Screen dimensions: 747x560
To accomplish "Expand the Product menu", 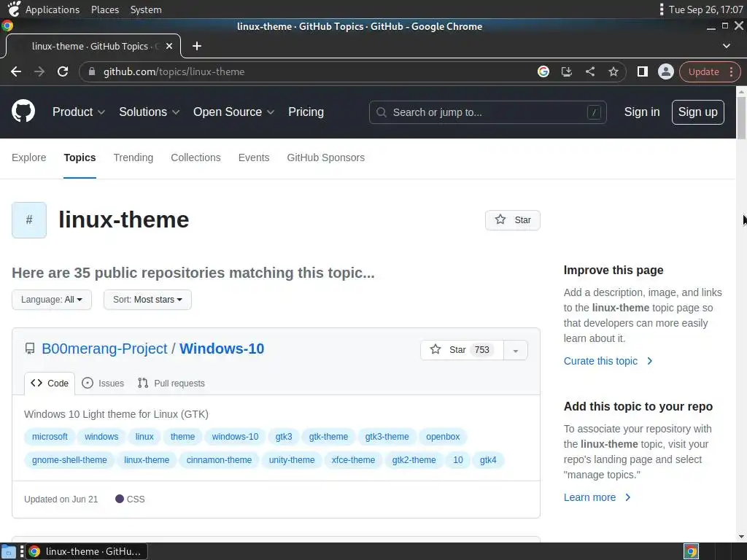I will click(x=79, y=112).
